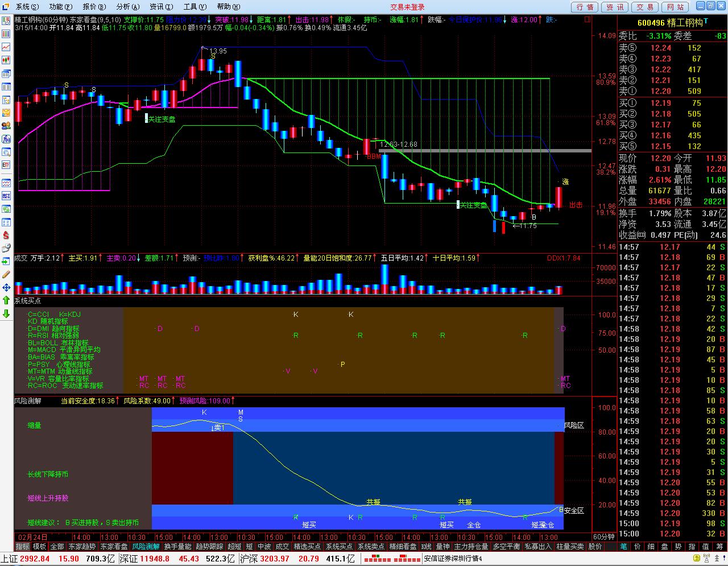Select the 精选买点 indicator tab

[x=307, y=547]
